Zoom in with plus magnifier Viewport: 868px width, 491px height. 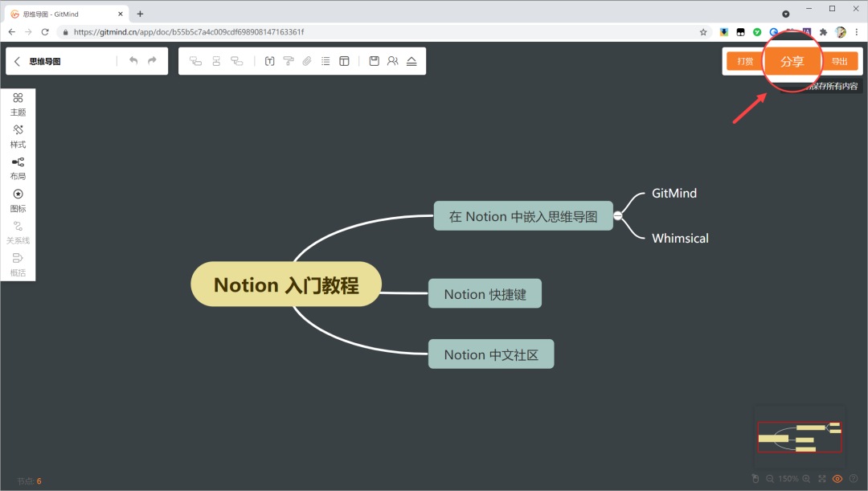point(807,479)
